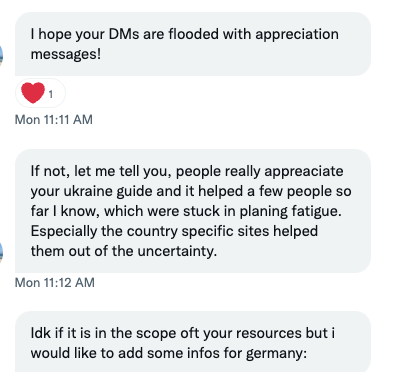Select the message about the ukraine guide

point(193,211)
